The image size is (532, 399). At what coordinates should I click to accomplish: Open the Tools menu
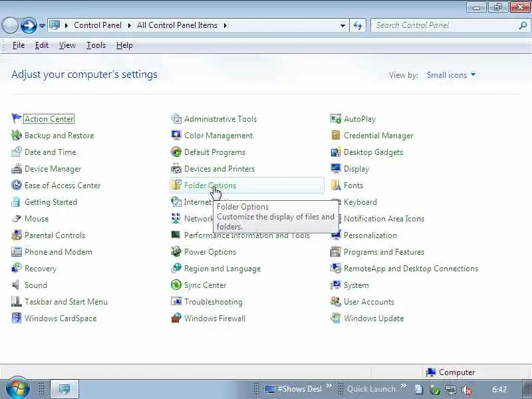point(96,45)
